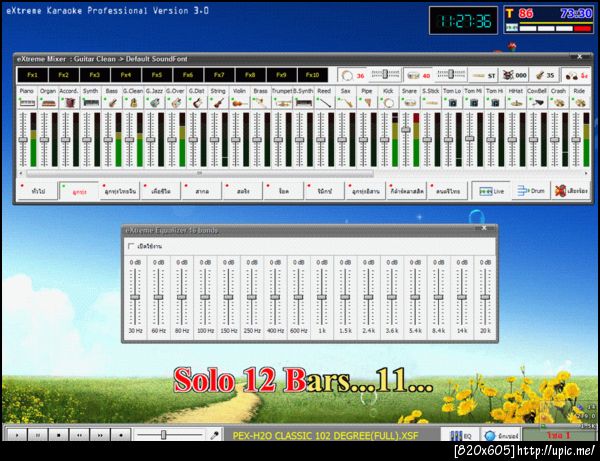The width and height of the screenshot is (600, 461).
Task: Enable the equalizer checkbox
Action: tap(131, 246)
